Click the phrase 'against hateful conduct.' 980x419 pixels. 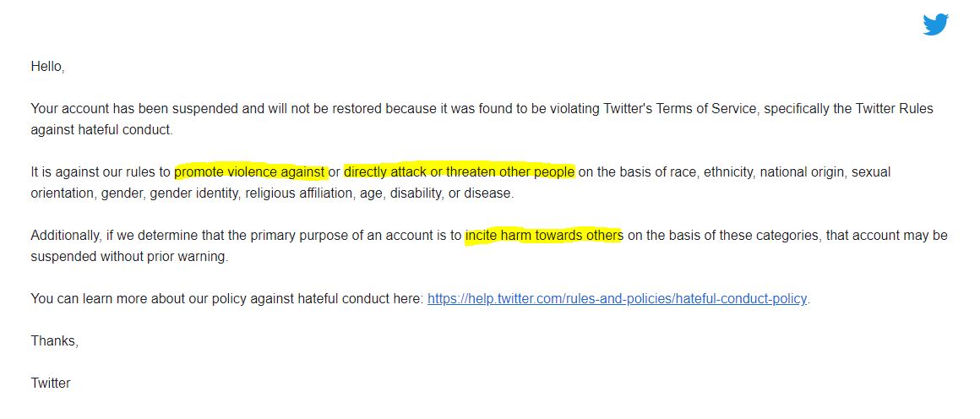(102, 130)
